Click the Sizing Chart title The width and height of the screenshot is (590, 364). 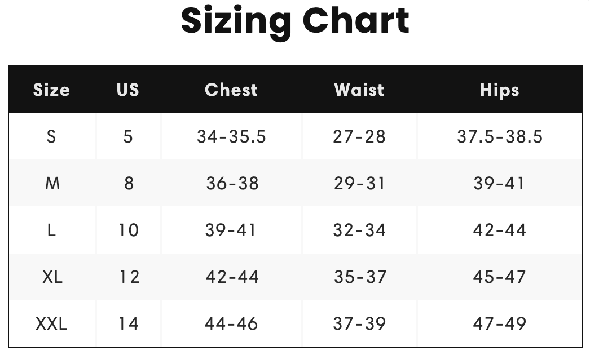pos(295,22)
